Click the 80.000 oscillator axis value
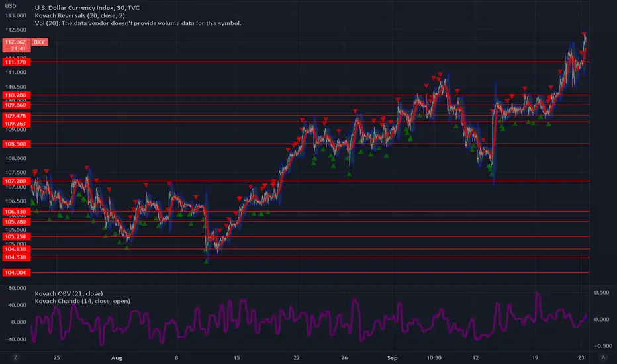This screenshot has height=364, width=617. [17, 288]
